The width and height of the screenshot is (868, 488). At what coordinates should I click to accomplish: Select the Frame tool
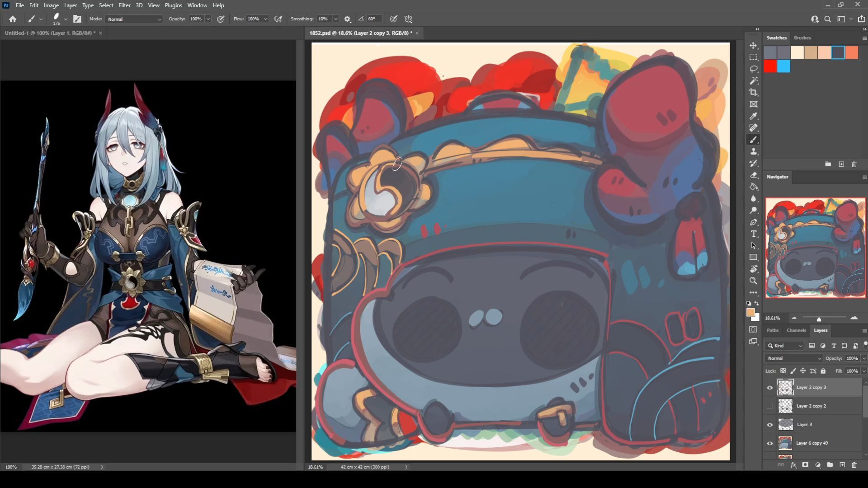tap(753, 104)
